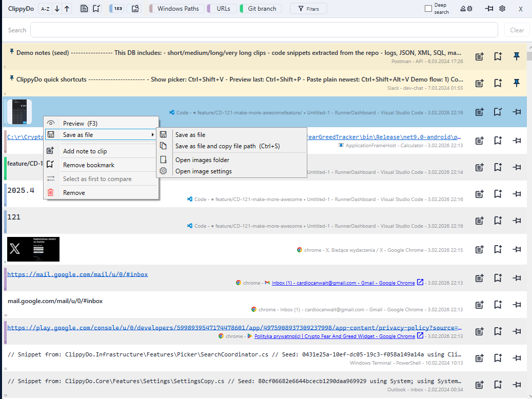Show bookmarked clips via bookmark filter icon

click(97, 8)
